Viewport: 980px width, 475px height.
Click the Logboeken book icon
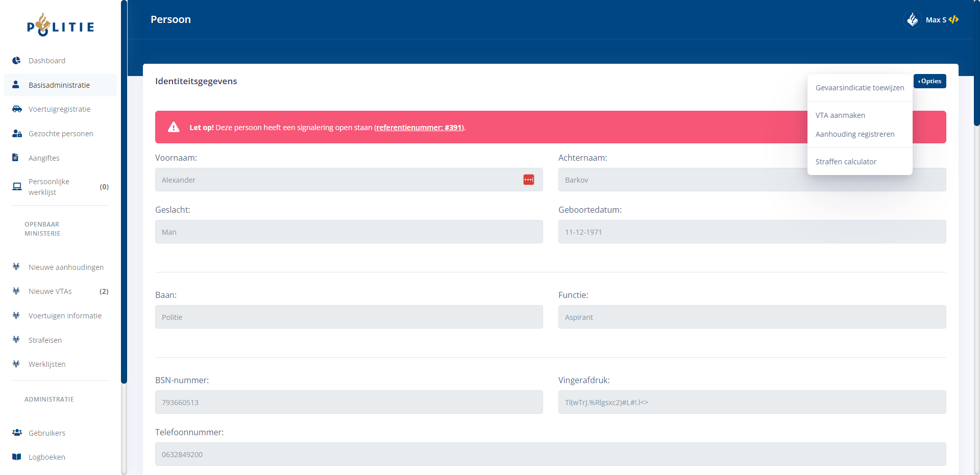(x=17, y=457)
